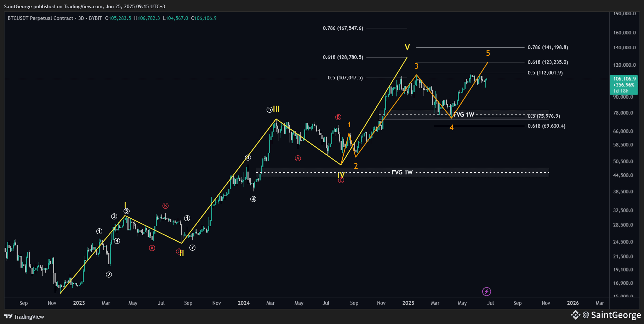Click the orange wave 5 label
644x324 pixels.
pos(488,54)
